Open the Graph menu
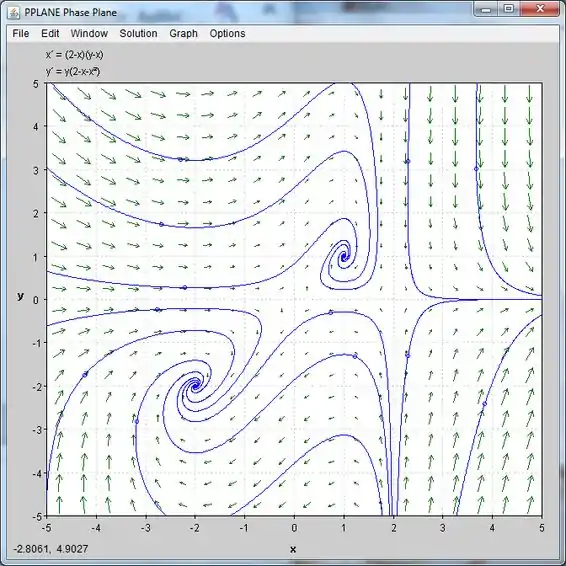 tap(183, 34)
